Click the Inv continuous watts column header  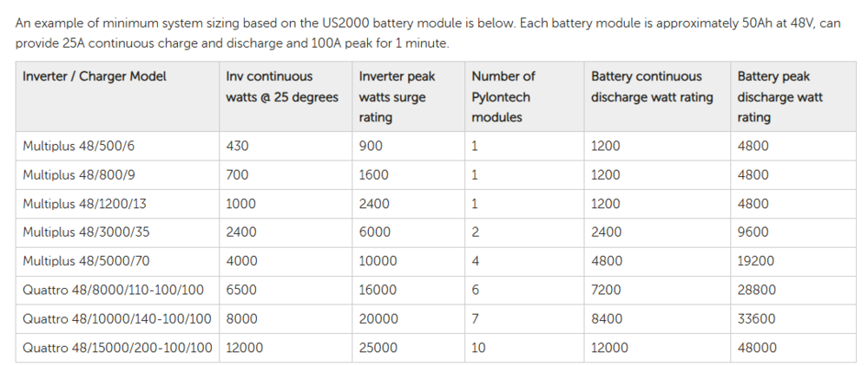[281, 87]
